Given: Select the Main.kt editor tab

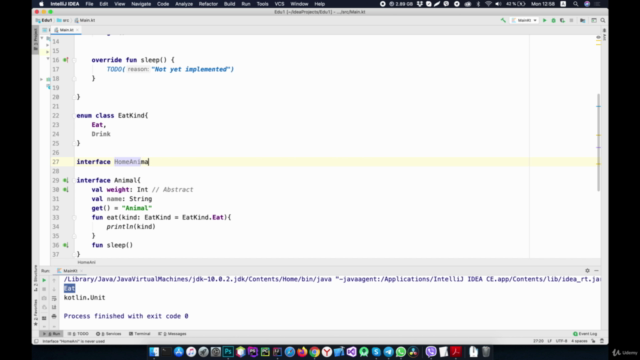Looking at the screenshot, I should 66,30.
